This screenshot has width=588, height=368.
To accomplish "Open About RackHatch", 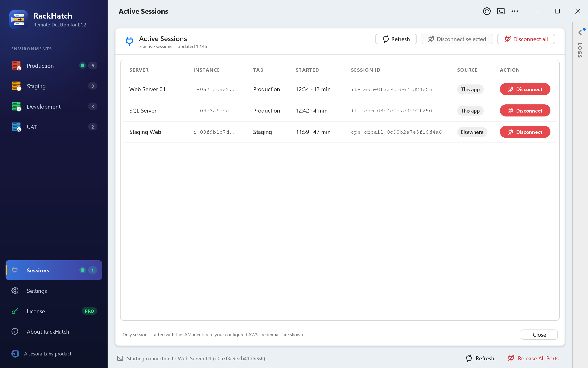I will pos(54,331).
